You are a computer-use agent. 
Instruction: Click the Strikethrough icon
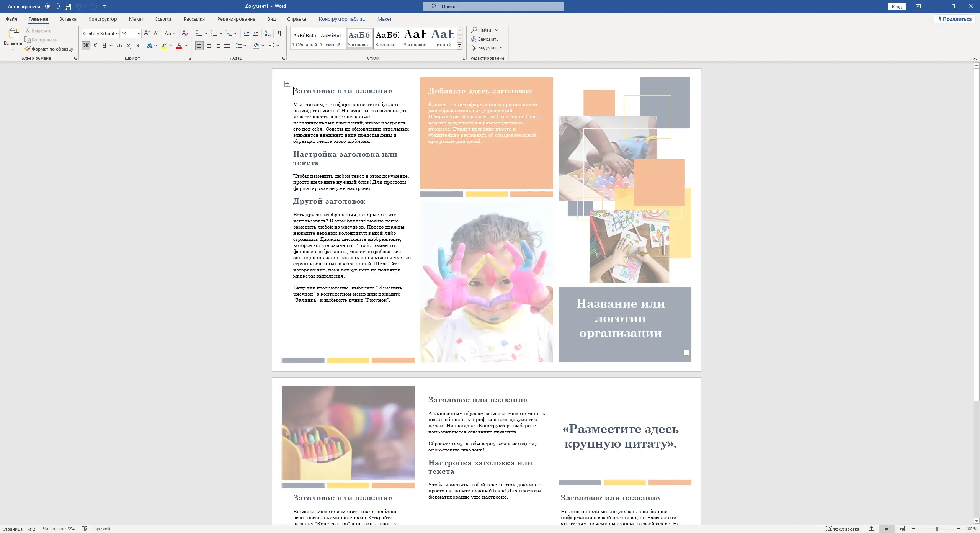pos(119,46)
